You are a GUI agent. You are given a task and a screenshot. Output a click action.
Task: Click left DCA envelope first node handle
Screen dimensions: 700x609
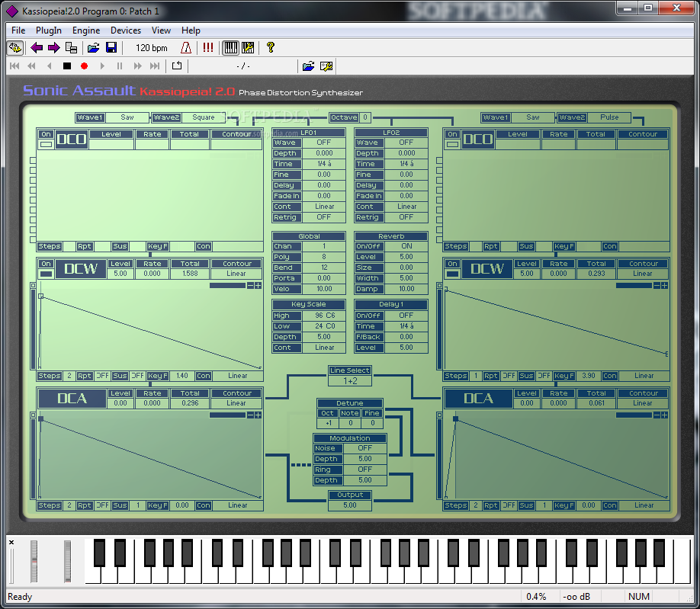click(x=41, y=418)
